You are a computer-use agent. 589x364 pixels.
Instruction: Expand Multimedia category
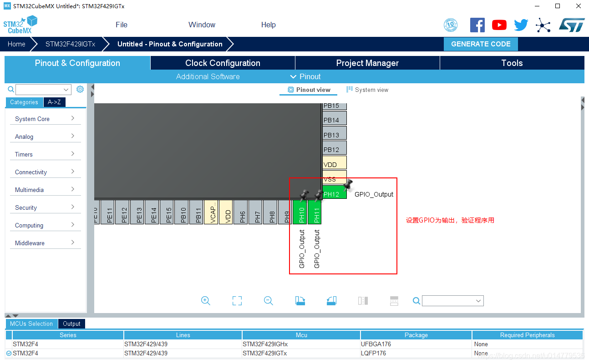[x=45, y=190]
